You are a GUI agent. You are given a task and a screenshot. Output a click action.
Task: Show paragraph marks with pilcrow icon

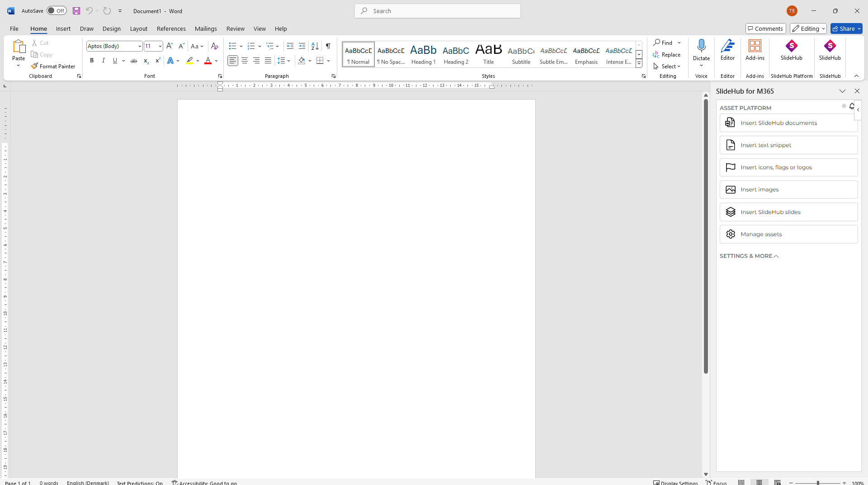click(x=328, y=46)
